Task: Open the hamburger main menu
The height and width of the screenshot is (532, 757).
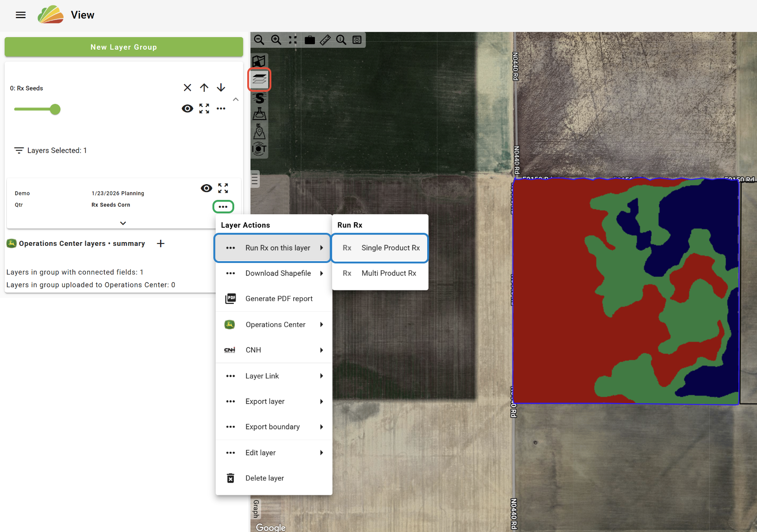Action: click(x=21, y=15)
